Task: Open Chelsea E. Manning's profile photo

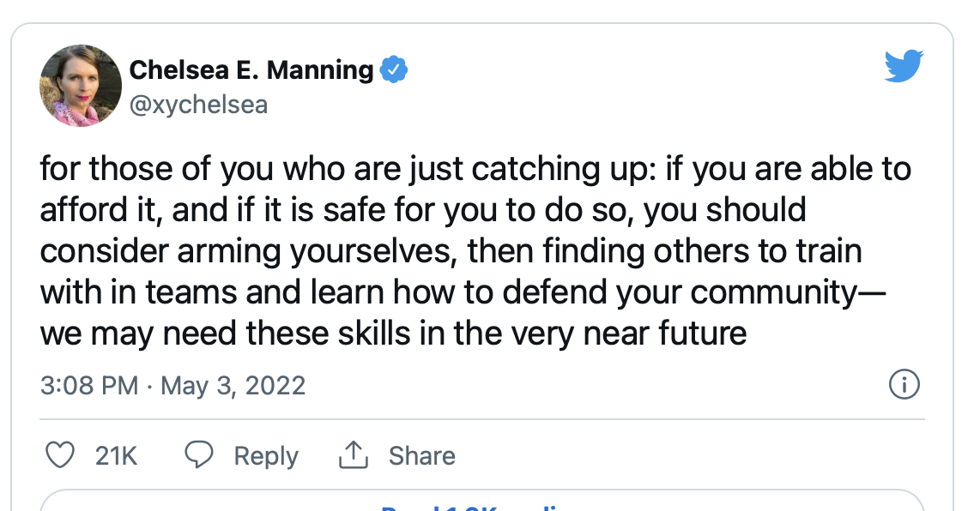Action: coord(81,86)
